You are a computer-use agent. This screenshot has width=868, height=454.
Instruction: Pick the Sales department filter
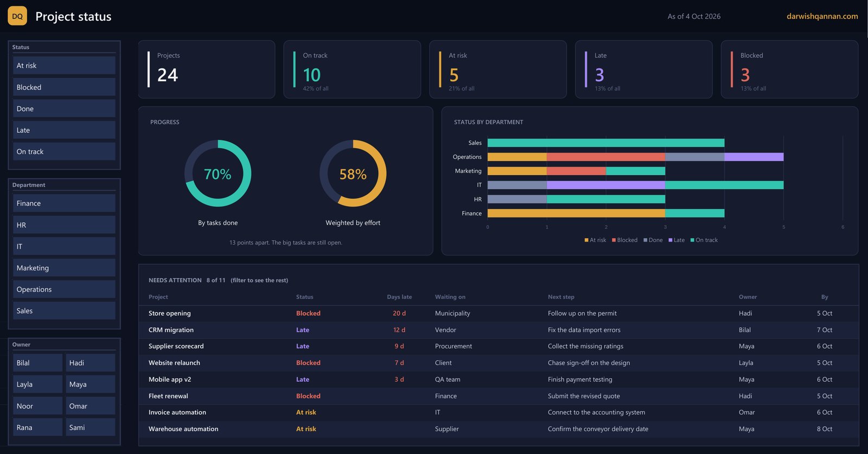pos(65,311)
